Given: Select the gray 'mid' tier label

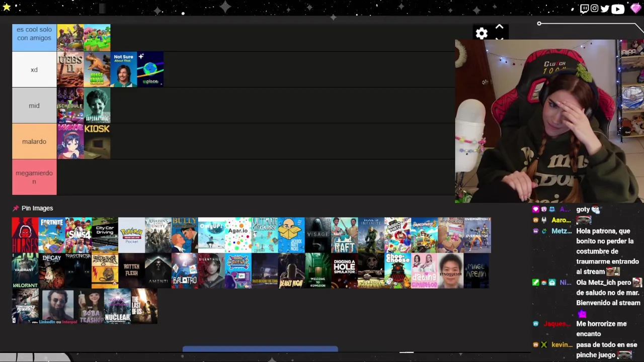Looking at the screenshot, I should [x=34, y=106].
